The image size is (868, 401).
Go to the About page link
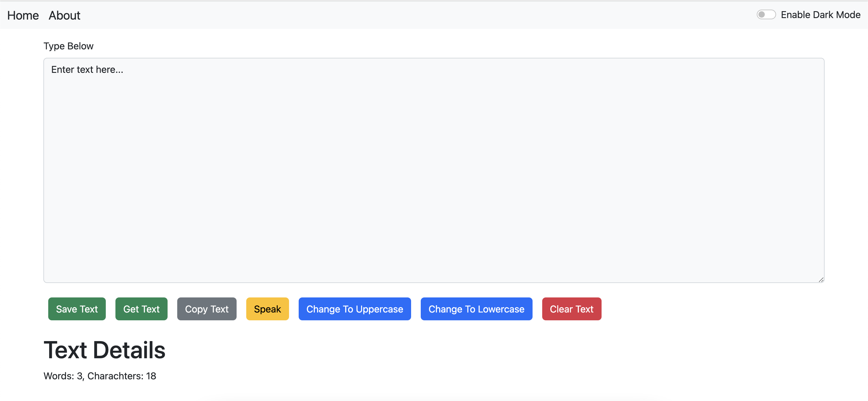[x=64, y=15]
